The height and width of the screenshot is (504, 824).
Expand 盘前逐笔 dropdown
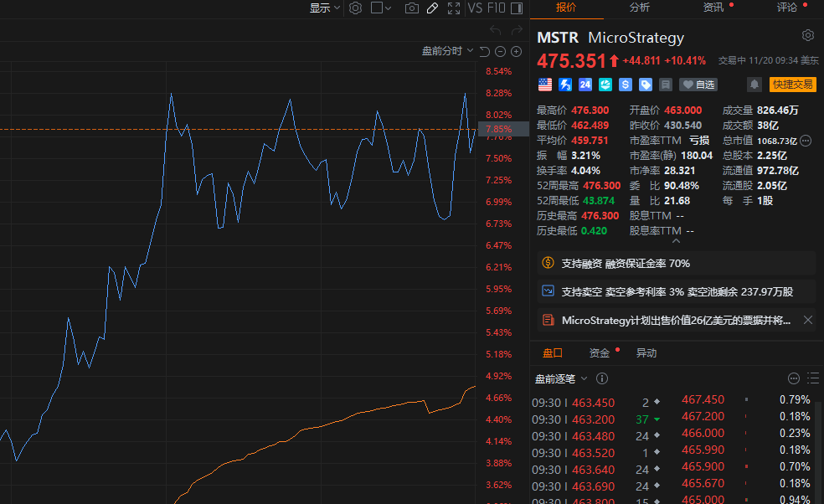pos(561,379)
